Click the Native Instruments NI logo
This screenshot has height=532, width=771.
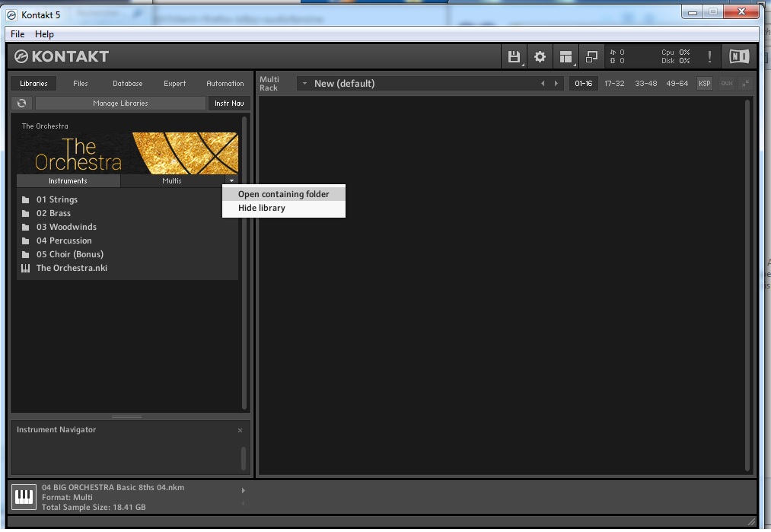click(x=738, y=56)
